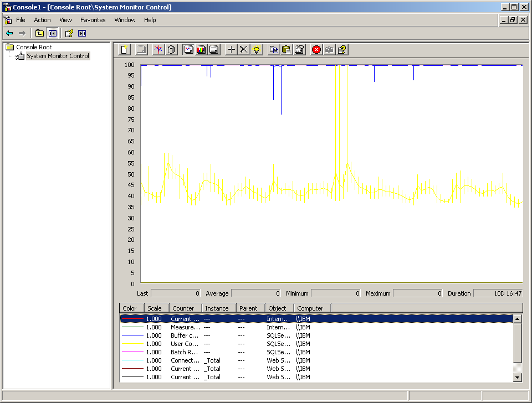Click the Forward arrow in console toolbar
532x403 pixels.
click(x=22, y=33)
